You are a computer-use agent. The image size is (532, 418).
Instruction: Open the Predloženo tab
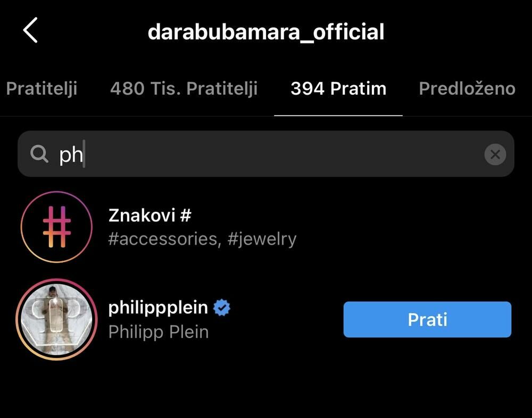[467, 89]
